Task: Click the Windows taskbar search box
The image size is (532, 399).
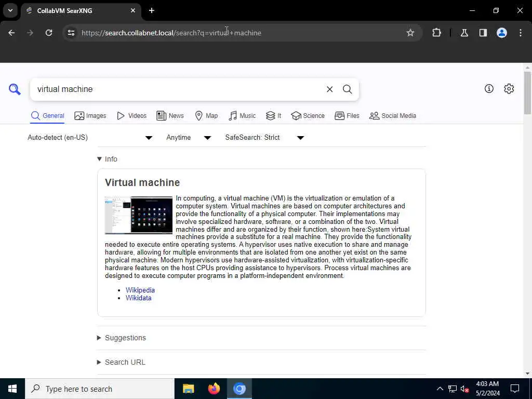Action: [100, 389]
